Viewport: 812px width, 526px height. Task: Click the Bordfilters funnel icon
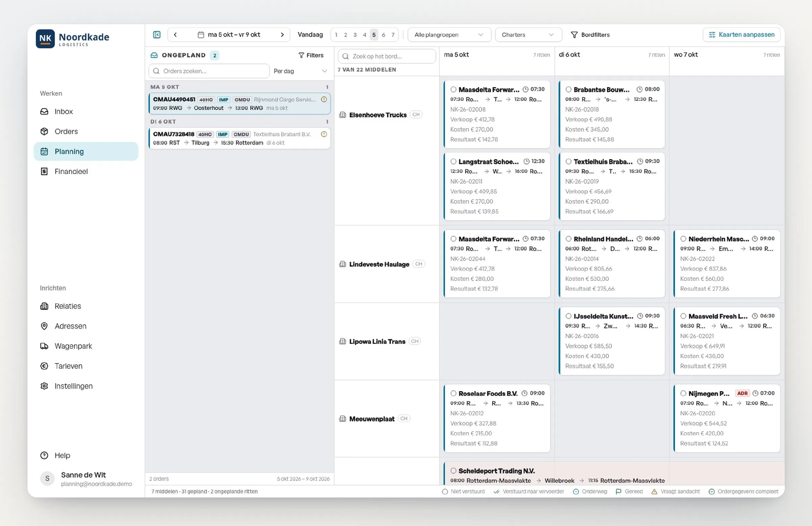point(574,35)
